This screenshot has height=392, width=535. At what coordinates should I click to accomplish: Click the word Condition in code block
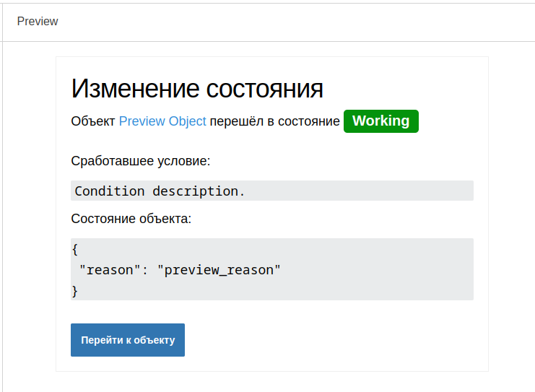click(x=110, y=191)
